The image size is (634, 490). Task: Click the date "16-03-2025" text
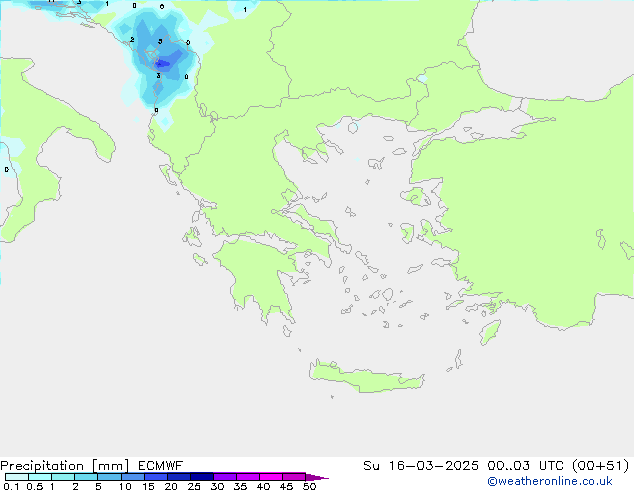tap(433, 466)
